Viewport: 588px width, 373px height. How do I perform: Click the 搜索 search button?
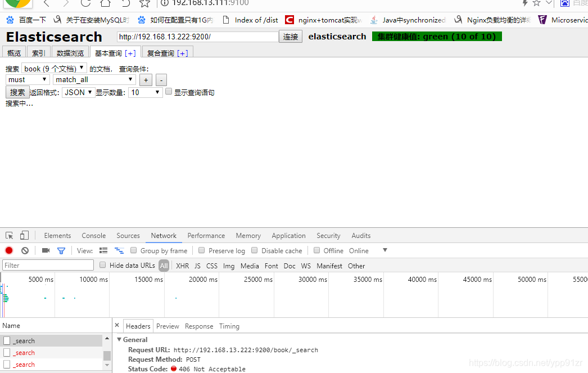17,92
